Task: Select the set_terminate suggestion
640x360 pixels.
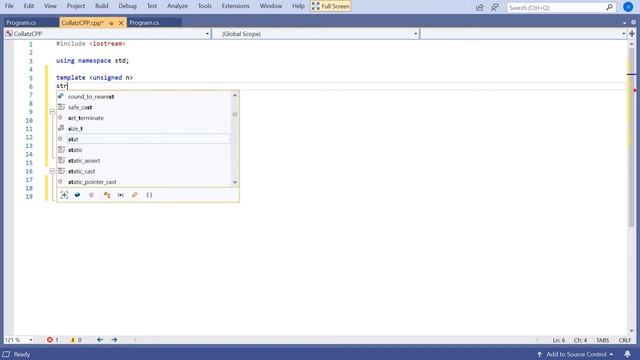Action: coord(143,118)
